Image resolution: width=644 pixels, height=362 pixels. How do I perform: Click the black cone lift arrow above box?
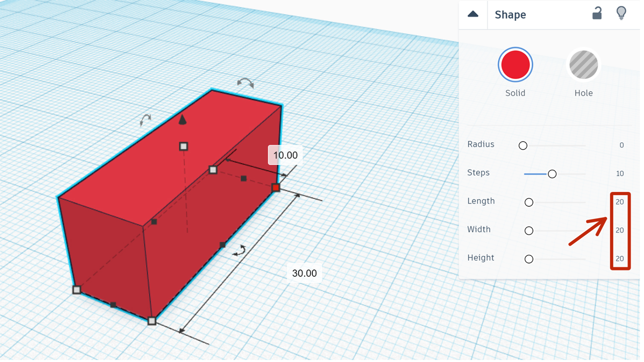(x=182, y=119)
